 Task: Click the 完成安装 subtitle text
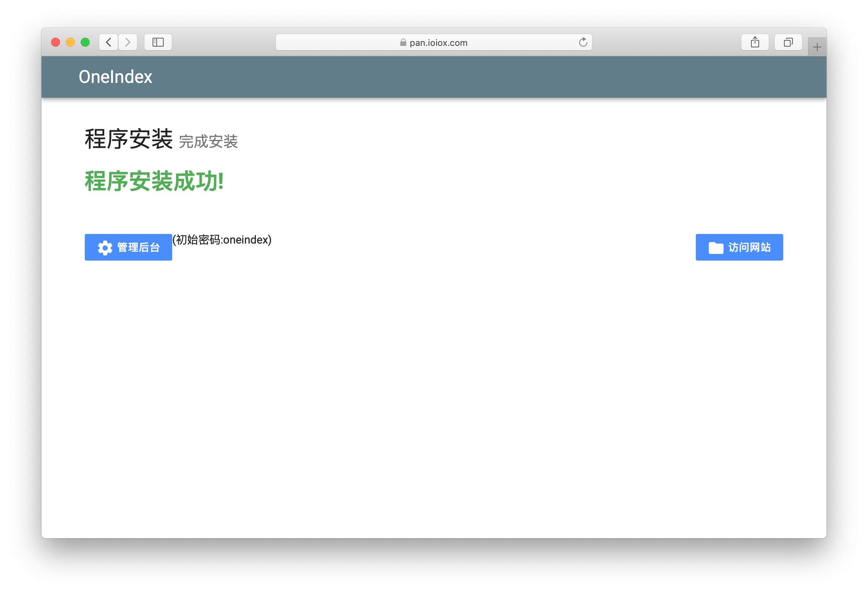tap(208, 141)
